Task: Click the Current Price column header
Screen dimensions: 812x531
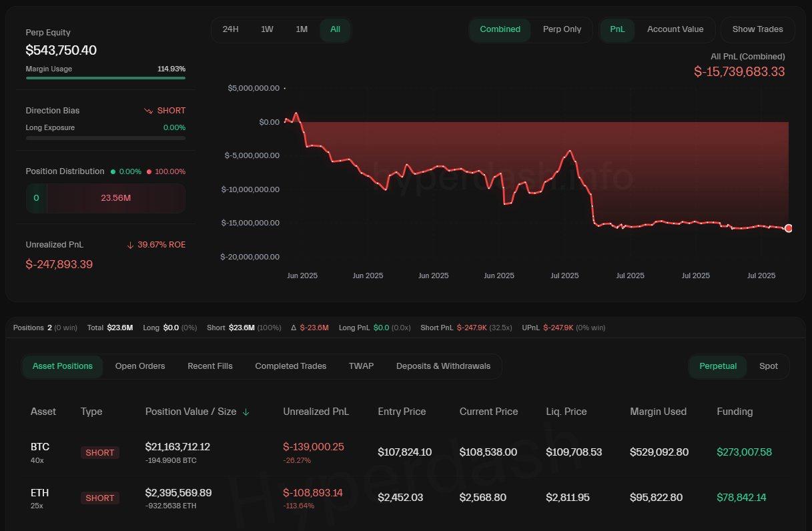Action: [x=488, y=412]
